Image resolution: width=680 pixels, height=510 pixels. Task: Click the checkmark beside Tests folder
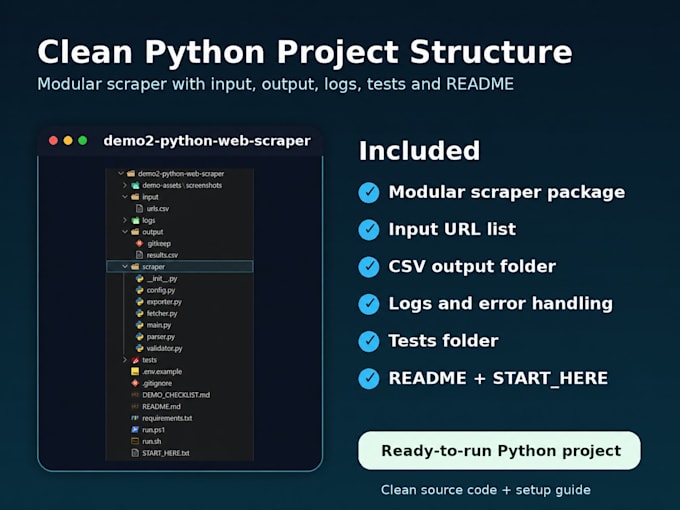(369, 341)
